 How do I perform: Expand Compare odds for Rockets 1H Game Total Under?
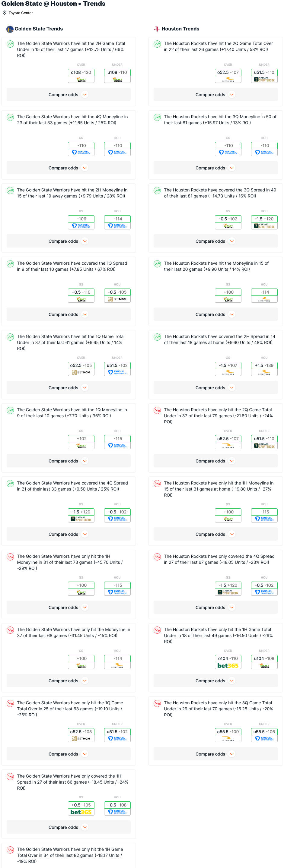[x=215, y=681]
